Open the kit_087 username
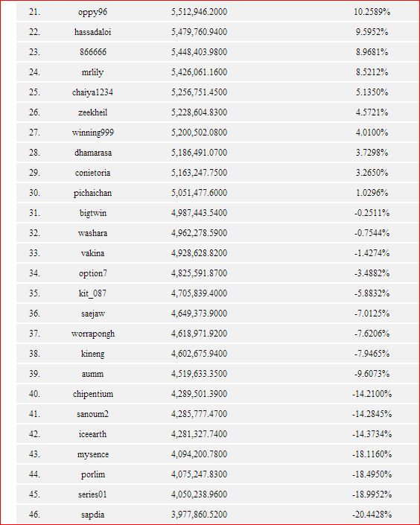420x525 pixels. pyautogui.click(x=93, y=293)
